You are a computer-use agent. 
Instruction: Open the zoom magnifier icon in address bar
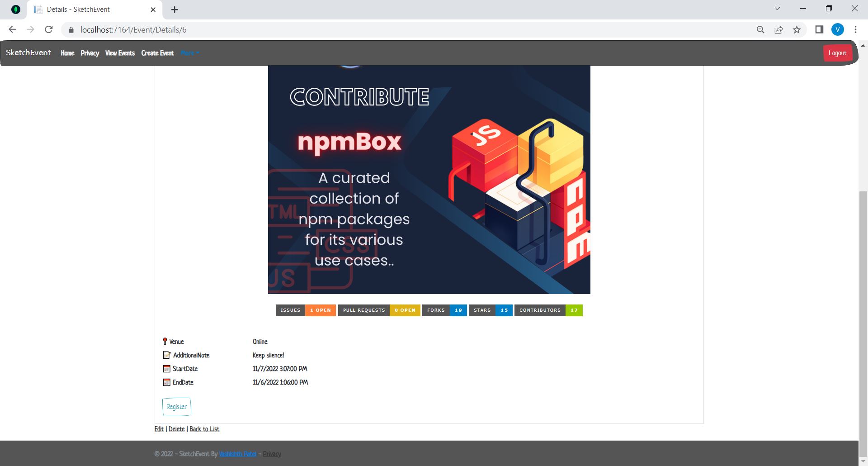click(760, 29)
